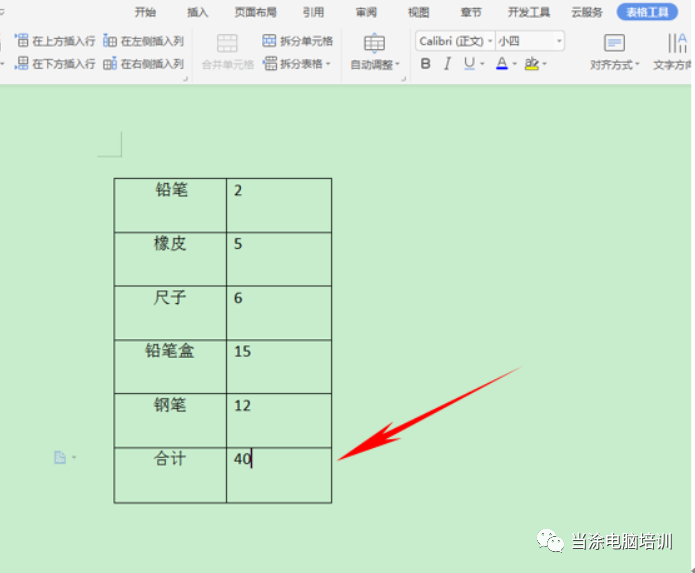This screenshot has width=695, height=573.
Task: Insert column to the left (在左侧插入列)
Action: (143, 41)
